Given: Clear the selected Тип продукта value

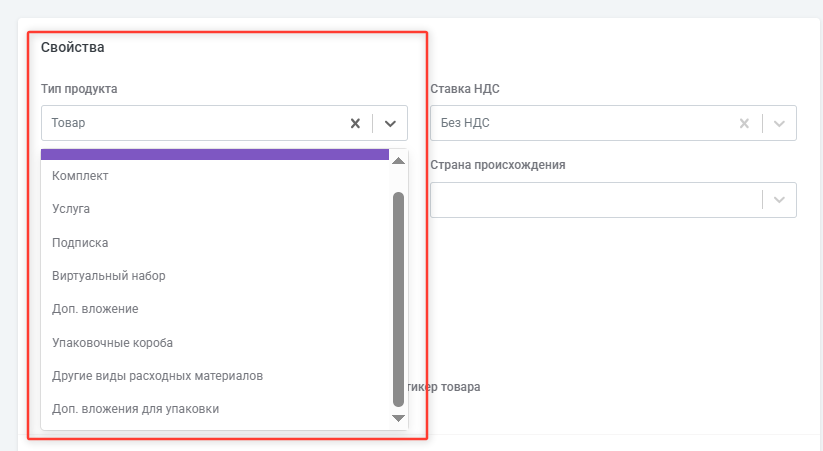Looking at the screenshot, I should pyautogui.click(x=354, y=123).
